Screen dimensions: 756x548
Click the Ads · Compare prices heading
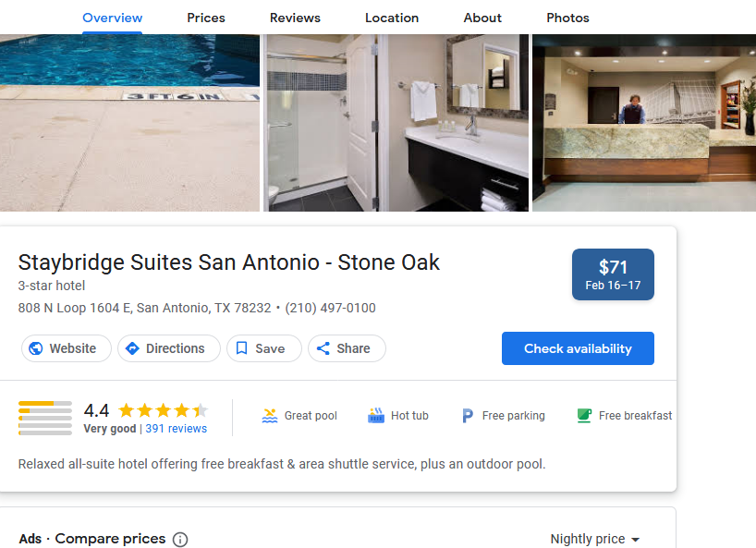(92, 539)
